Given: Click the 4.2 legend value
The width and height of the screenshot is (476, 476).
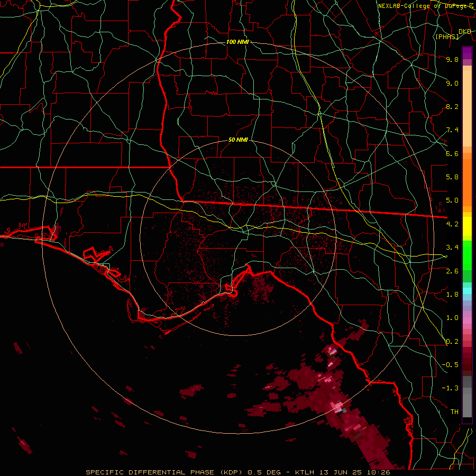Looking at the screenshot, I should [x=452, y=224].
